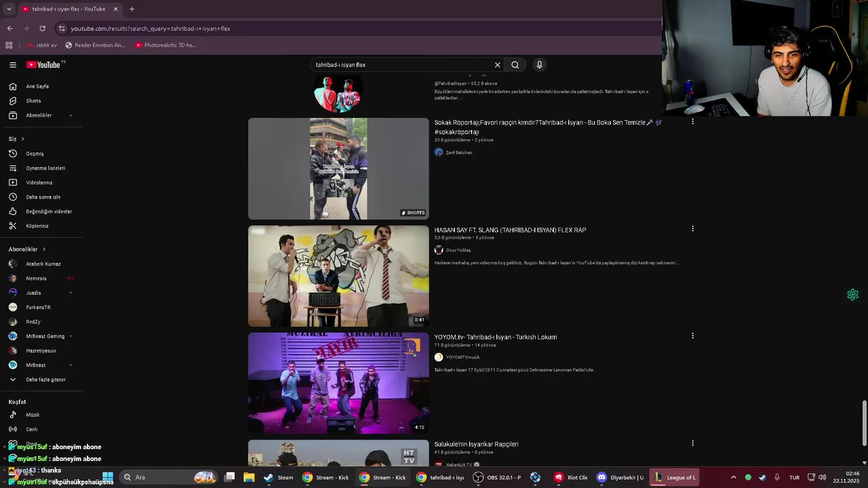Open site information icon in address bar
The width and height of the screenshot is (868, 488).
click(x=62, y=28)
